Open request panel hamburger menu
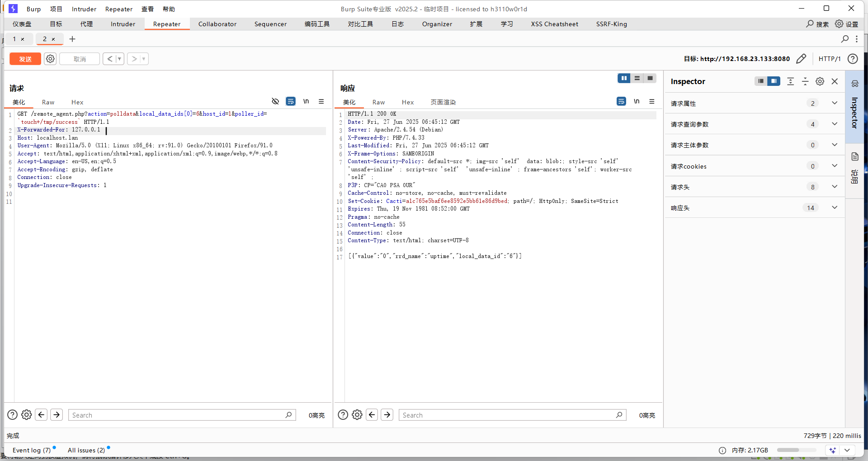The width and height of the screenshot is (868, 461). pos(321,101)
